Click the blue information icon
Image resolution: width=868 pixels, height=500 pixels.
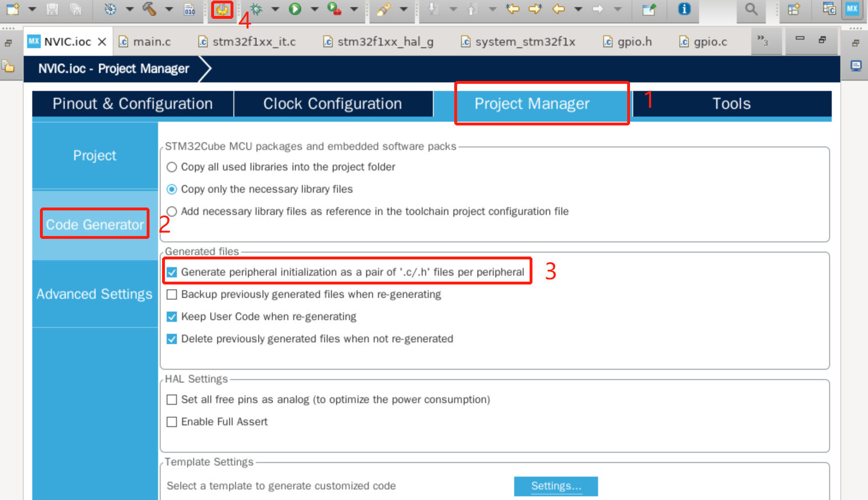point(684,9)
